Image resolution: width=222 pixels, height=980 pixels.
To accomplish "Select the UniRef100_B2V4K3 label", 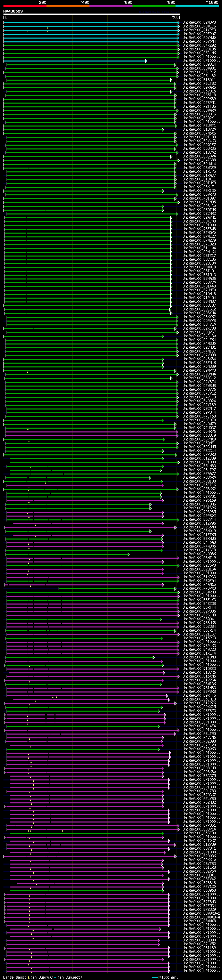I will 199,141.
